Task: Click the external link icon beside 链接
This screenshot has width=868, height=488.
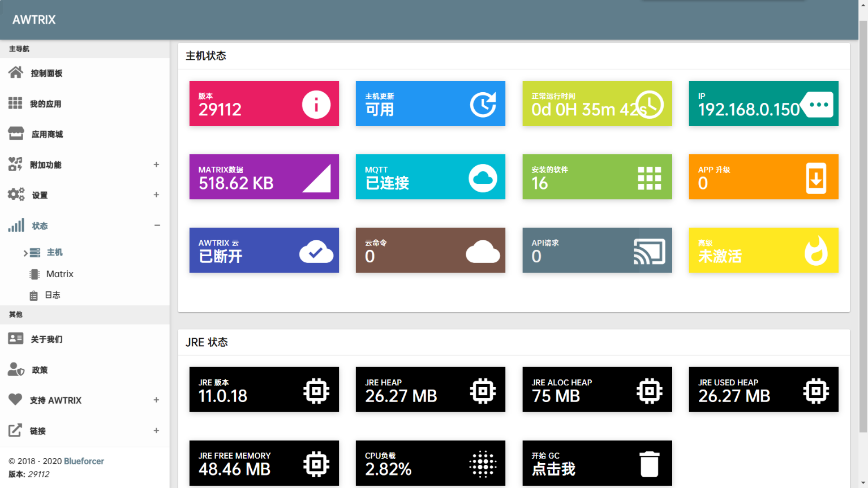Action: pos(15,430)
